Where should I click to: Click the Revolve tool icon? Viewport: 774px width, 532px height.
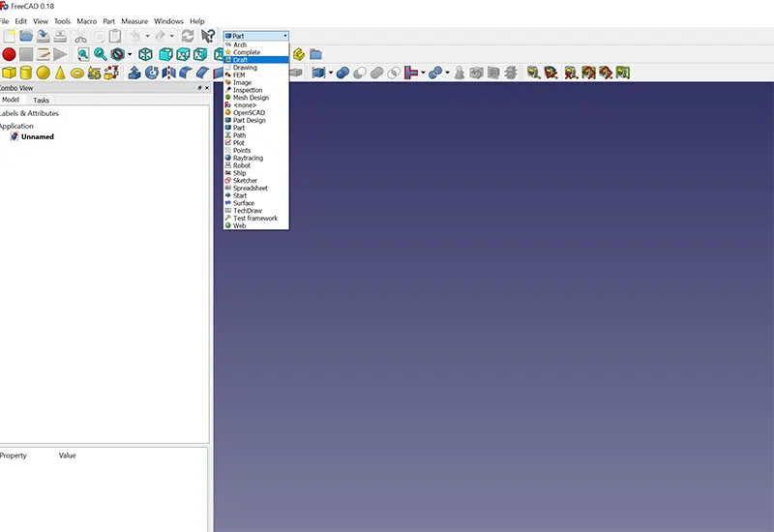coord(152,73)
